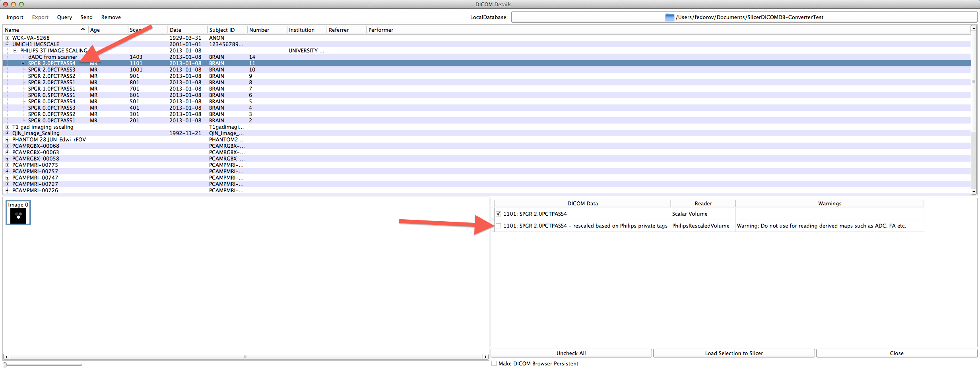Select the SPGR 0.5PCTPASS1 series row

pos(51,95)
